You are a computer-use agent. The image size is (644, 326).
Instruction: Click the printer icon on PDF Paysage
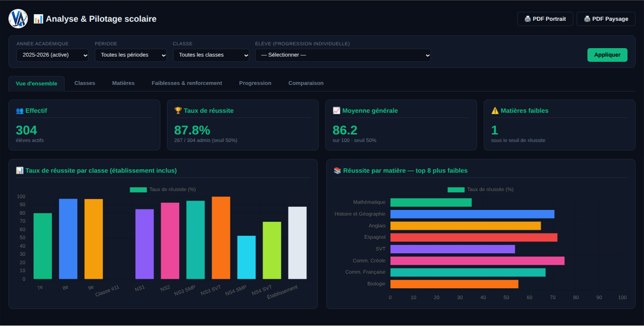(587, 19)
